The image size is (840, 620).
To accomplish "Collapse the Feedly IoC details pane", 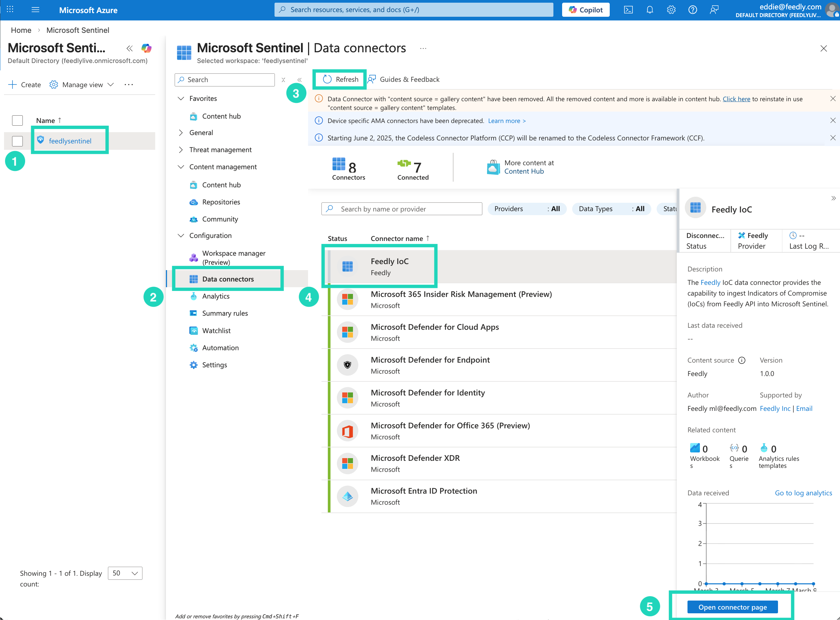I will pos(833,198).
